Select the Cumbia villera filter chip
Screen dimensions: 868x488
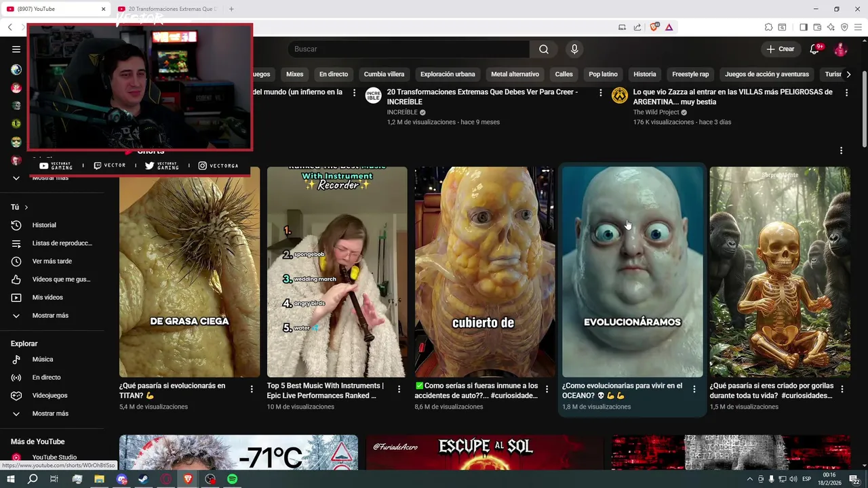click(x=384, y=75)
